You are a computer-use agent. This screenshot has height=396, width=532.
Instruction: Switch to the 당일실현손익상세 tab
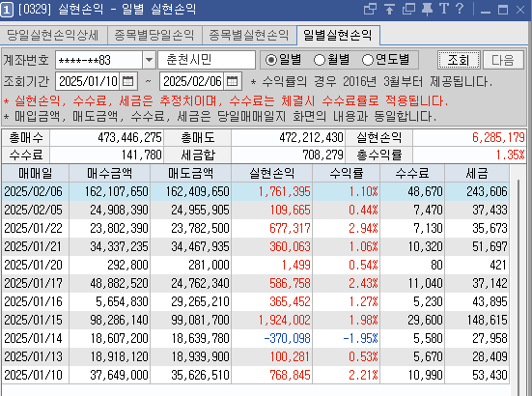(53, 35)
